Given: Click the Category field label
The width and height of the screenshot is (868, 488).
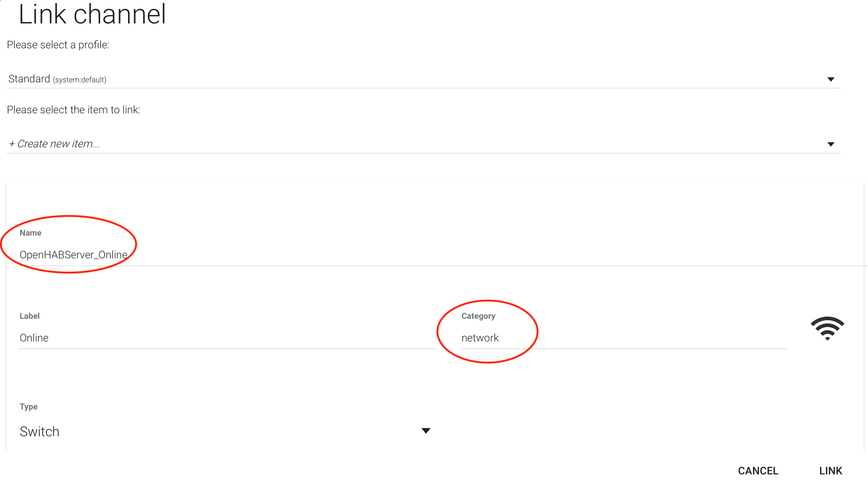Looking at the screenshot, I should [478, 316].
